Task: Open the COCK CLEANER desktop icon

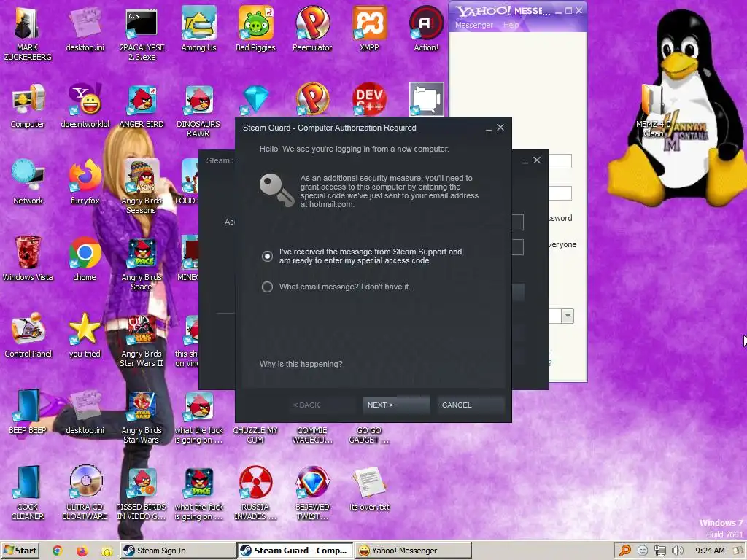Action: [28, 493]
